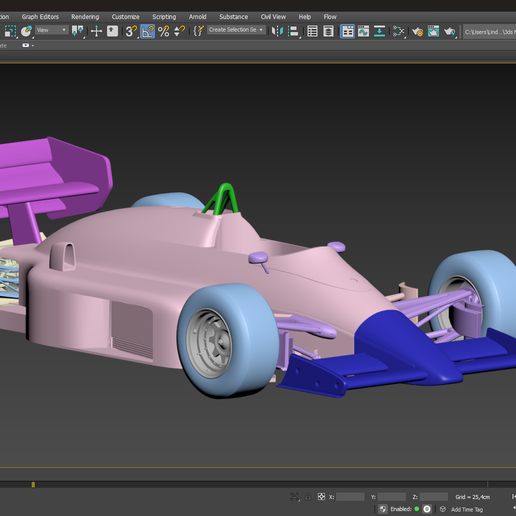Screen dimensions: 516x516
Task: Open Customize menu
Action: (x=125, y=17)
